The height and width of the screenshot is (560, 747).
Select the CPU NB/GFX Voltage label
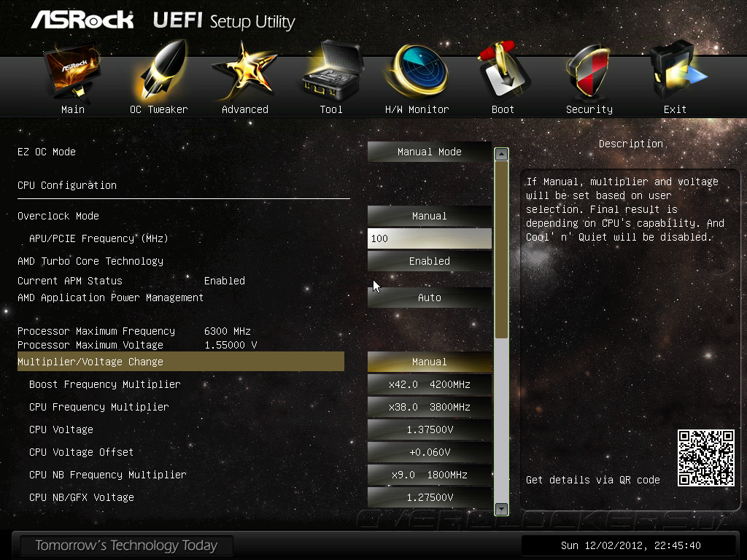point(82,497)
